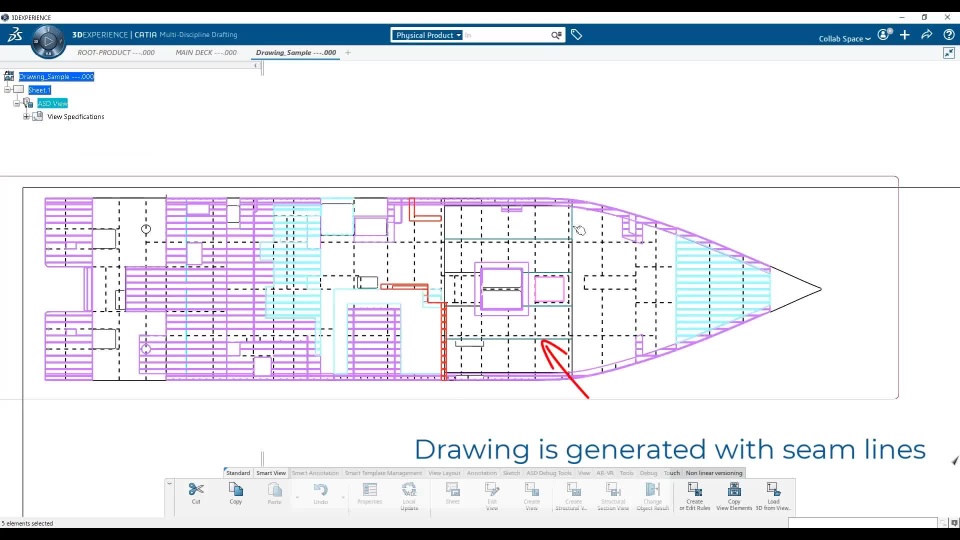Viewport: 960px width, 540px height.
Task: Open Physical Product search dropdown
Action: coord(428,35)
